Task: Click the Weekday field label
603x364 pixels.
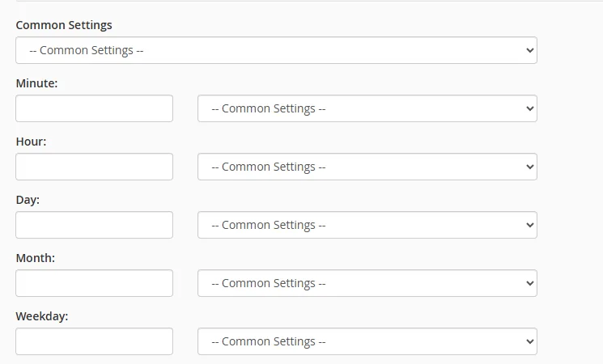Action: pos(41,316)
